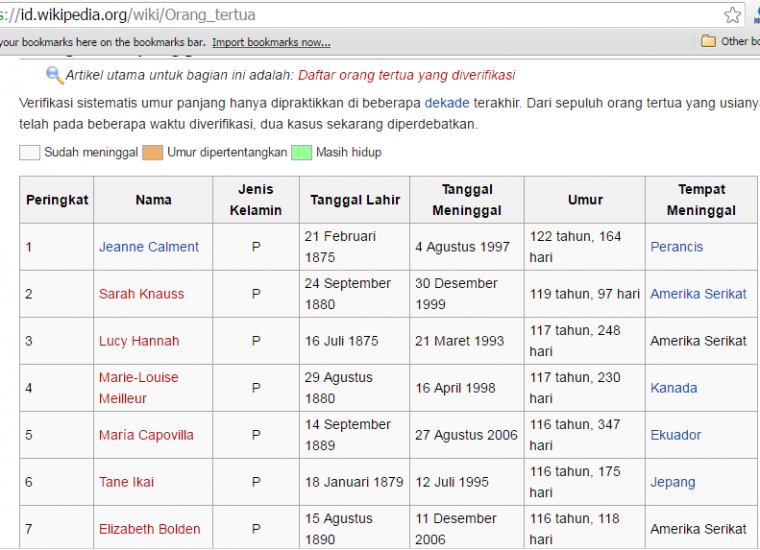
Task: Click the cell 27 Agustus 2006
Action: tap(467, 435)
